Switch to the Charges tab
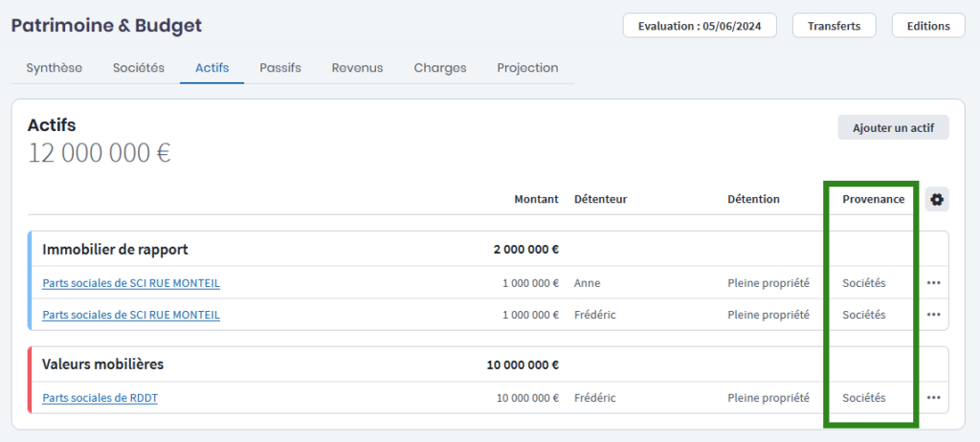 click(x=440, y=68)
